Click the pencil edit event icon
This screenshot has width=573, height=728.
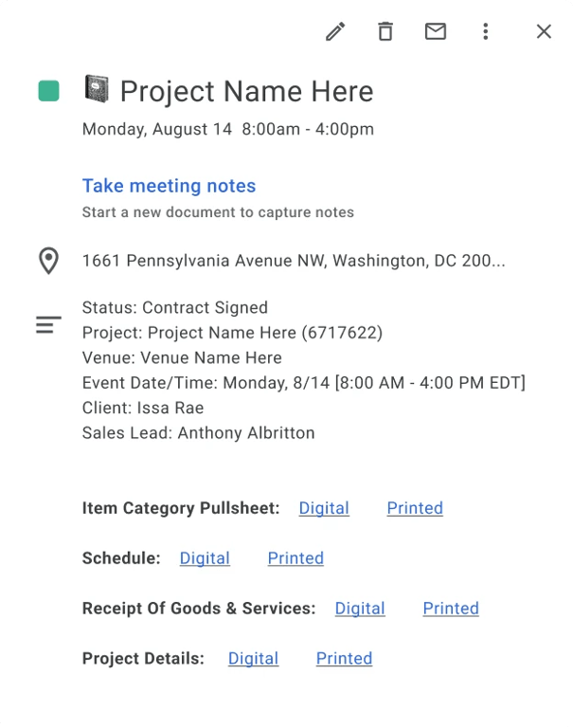pos(335,32)
